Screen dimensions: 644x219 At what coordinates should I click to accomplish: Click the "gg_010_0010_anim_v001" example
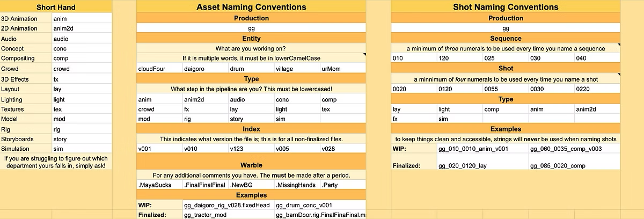482,149
